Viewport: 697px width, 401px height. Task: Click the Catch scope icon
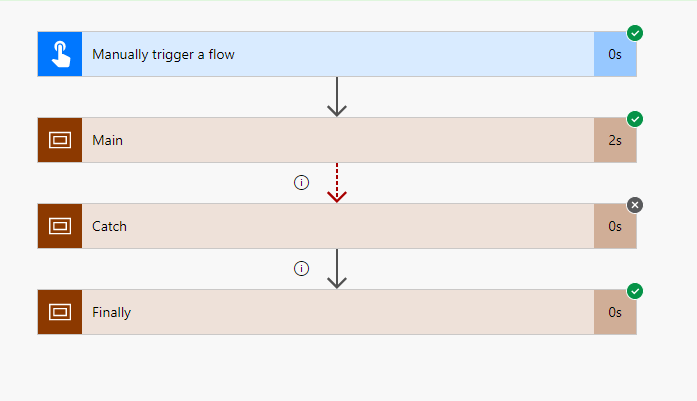tap(60, 226)
